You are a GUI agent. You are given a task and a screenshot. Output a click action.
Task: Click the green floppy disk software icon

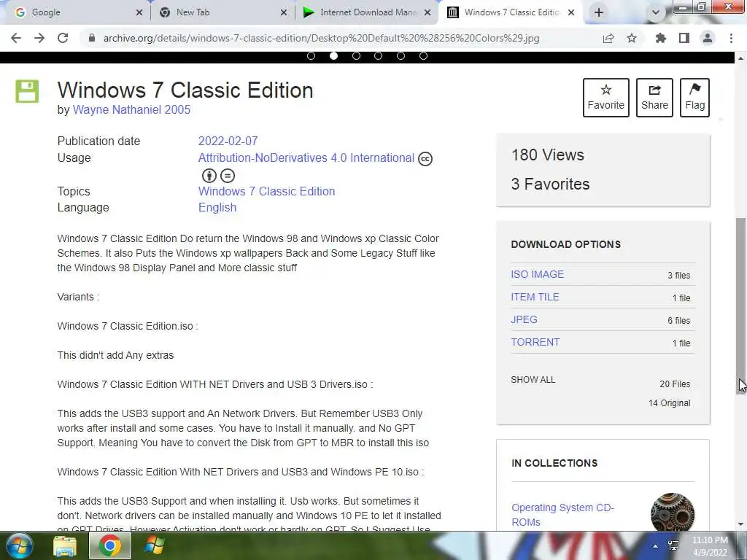[27, 91]
